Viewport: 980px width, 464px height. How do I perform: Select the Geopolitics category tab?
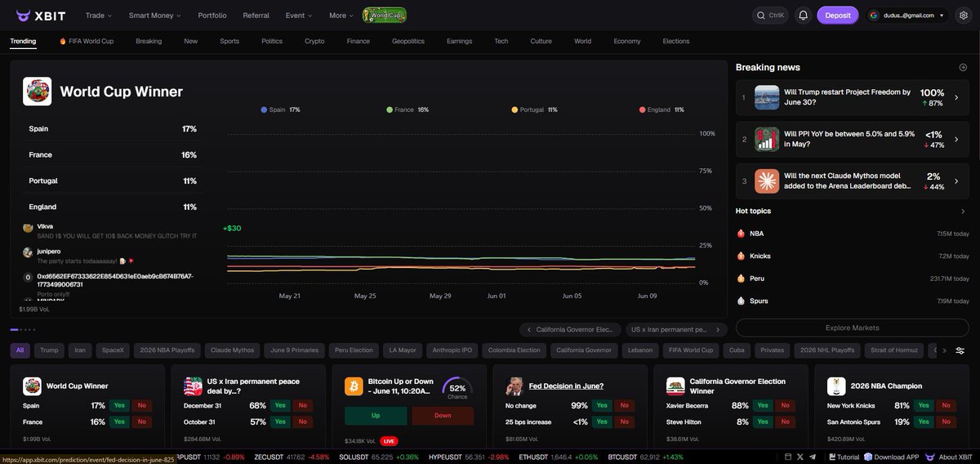[408, 41]
